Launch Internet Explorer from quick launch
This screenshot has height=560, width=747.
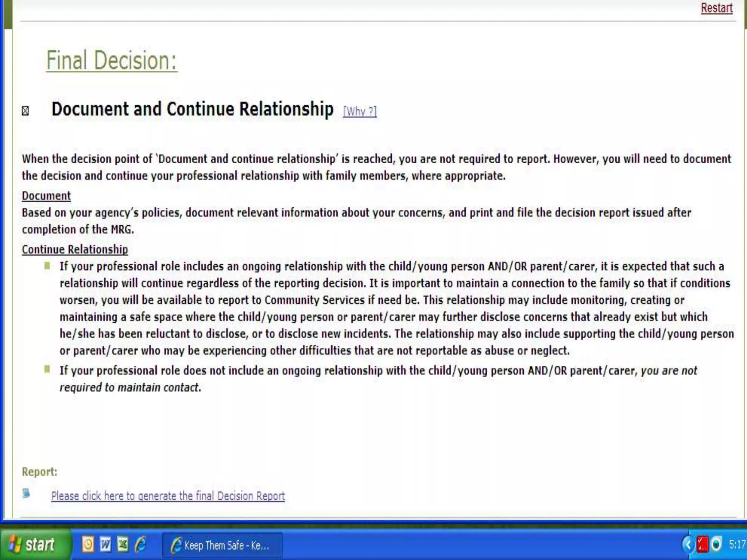[x=140, y=545]
